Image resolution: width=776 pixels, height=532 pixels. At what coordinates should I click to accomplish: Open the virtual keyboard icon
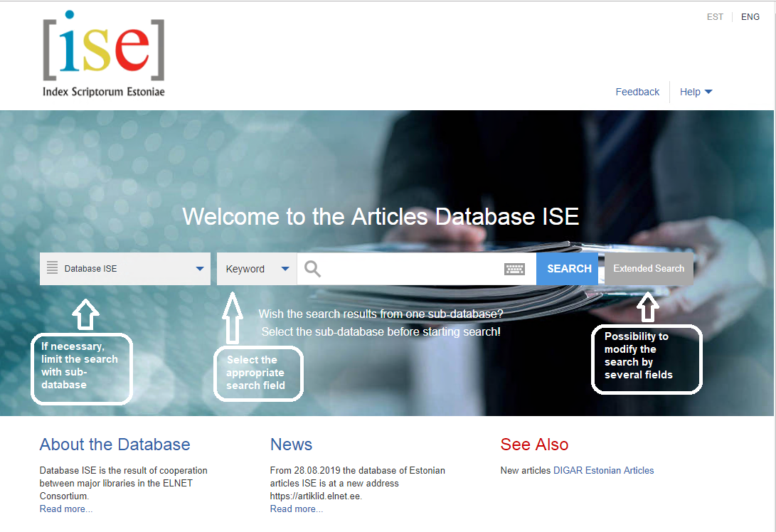click(514, 269)
